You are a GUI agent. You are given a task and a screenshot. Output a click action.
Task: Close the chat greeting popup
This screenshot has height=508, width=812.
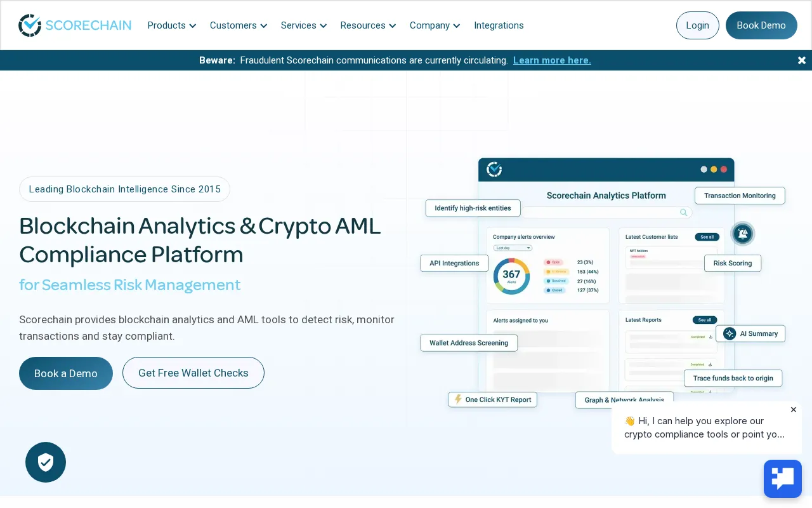click(794, 410)
